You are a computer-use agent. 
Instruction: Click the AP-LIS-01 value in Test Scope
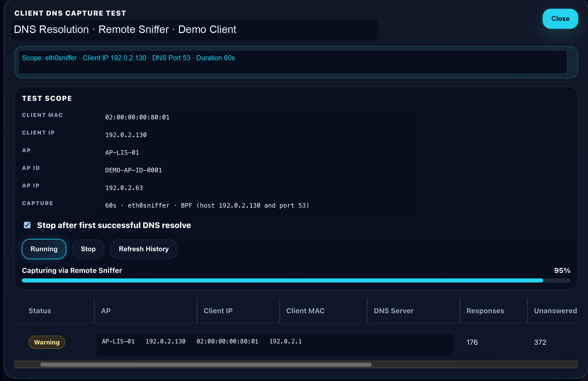(x=122, y=152)
